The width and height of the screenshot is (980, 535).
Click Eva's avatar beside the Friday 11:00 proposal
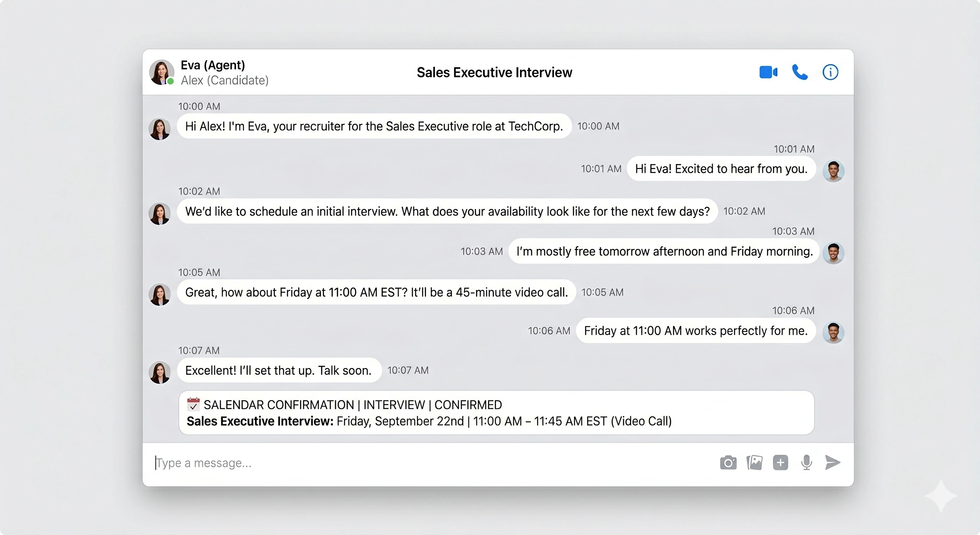pos(159,294)
